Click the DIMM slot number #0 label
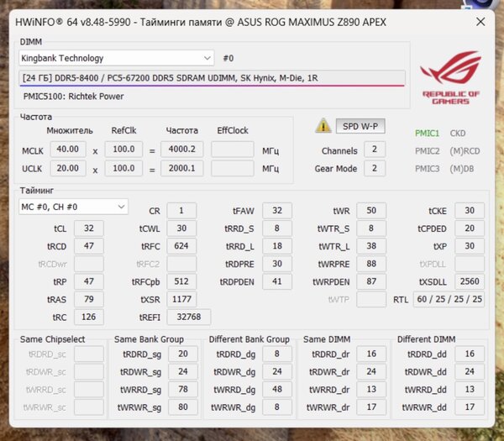504x441 pixels. coord(228,58)
